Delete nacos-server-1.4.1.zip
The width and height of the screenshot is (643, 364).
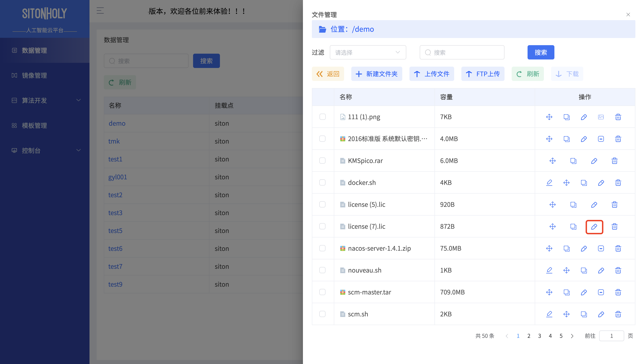[618, 248]
